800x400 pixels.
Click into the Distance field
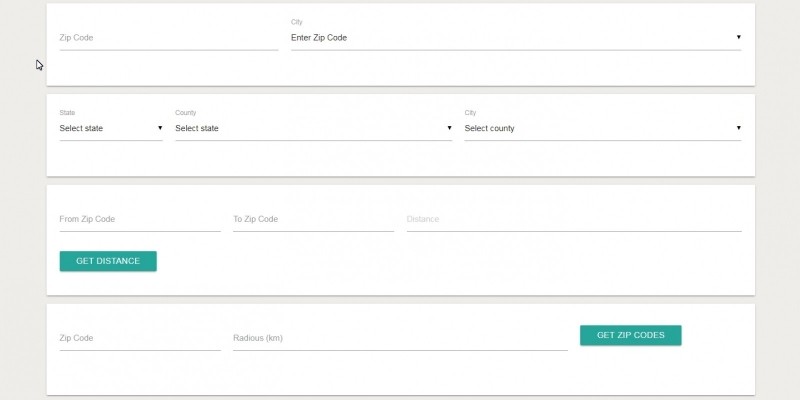point(573,219)
